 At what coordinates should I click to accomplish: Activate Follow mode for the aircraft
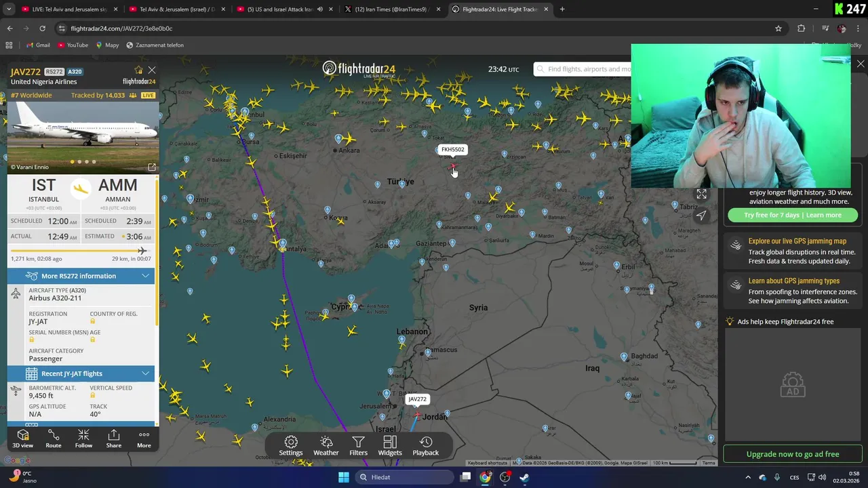coord(83,439)
